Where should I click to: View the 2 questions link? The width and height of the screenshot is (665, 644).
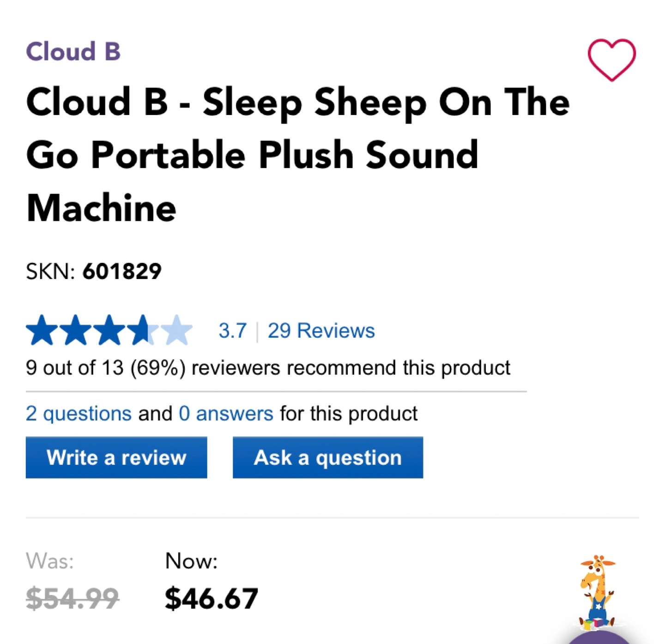[x=79, y=413]
